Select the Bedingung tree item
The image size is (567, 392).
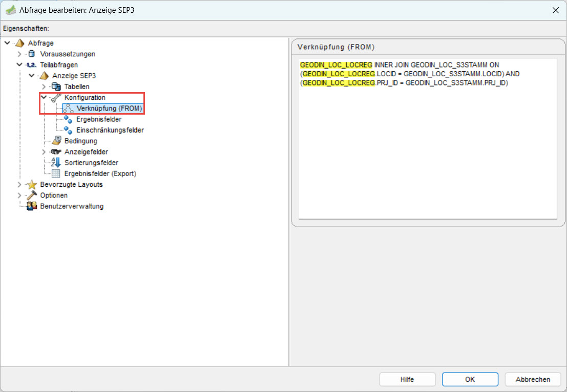(81, 141)
